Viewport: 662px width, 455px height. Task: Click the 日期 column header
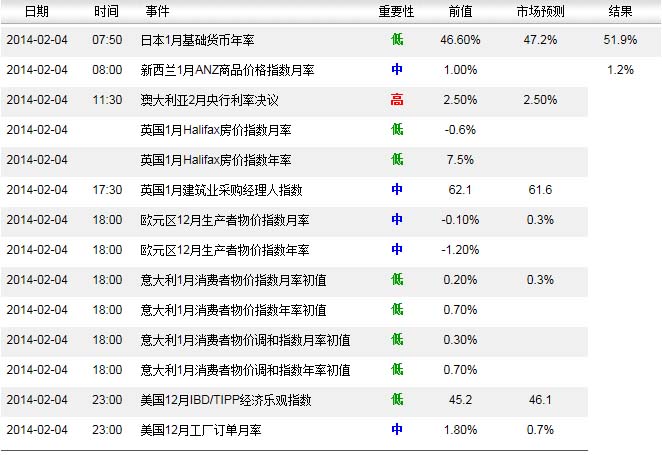35,12
